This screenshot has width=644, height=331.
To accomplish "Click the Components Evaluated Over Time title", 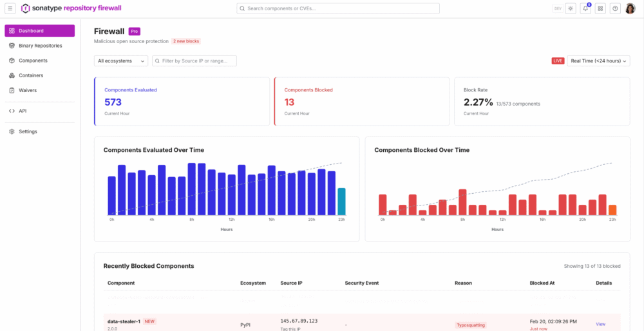I will point(154,150).
